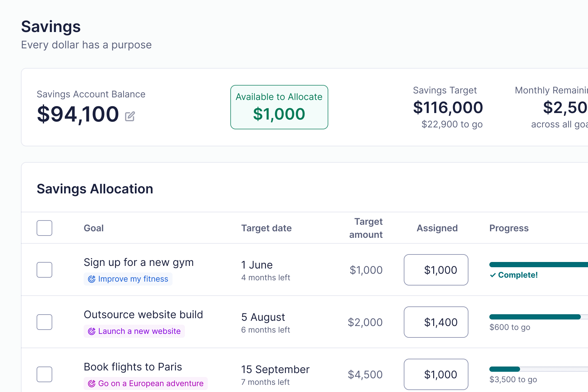Click the edit pencil icon beside $94,100 balance

click(x=130, y=116)
